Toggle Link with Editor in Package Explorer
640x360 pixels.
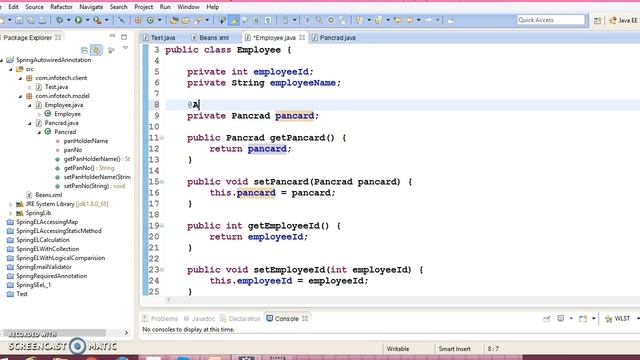[x=96, y=50]
